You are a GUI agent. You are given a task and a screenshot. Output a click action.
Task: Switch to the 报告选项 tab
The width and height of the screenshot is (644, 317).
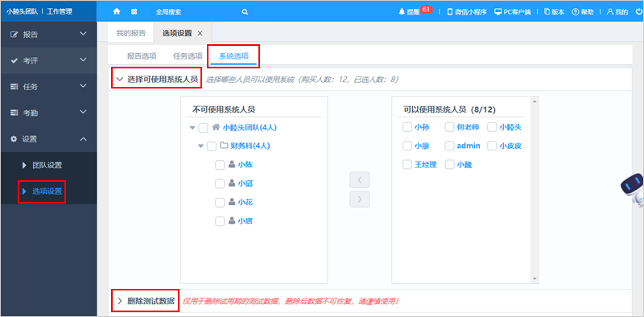pos(142,56)
